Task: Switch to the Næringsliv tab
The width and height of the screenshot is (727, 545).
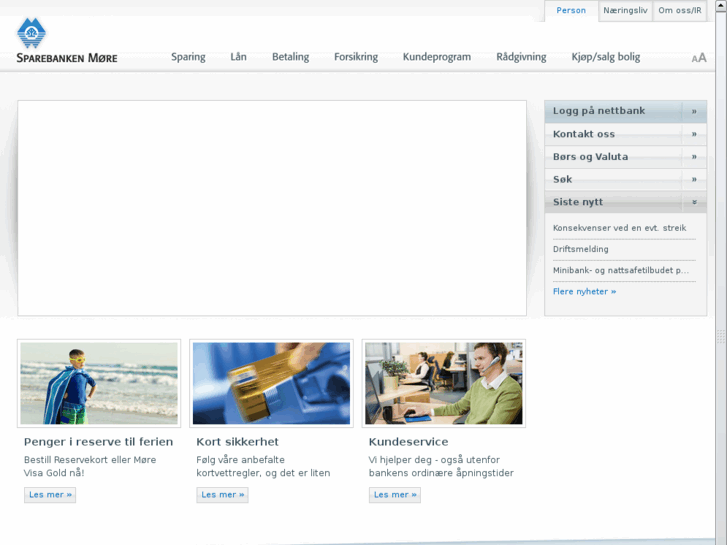Action: [x=625, y=11]
